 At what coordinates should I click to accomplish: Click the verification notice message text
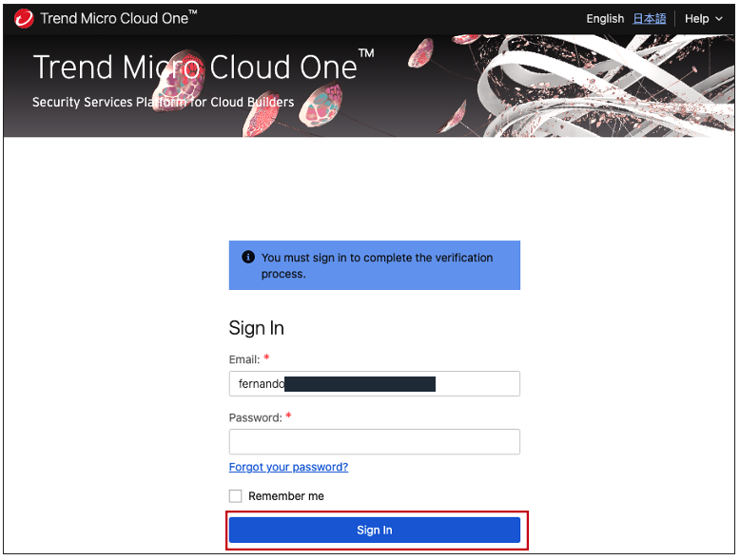[377, 265]
